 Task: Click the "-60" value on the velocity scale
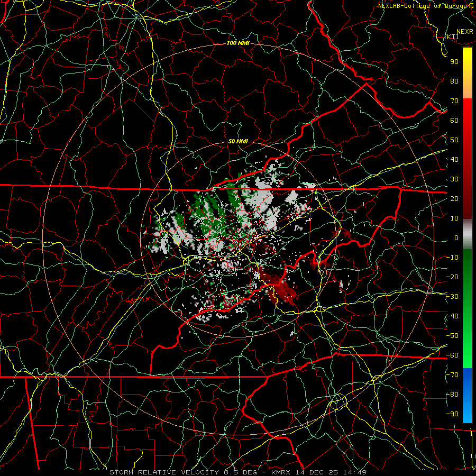[x=452, y=355]
